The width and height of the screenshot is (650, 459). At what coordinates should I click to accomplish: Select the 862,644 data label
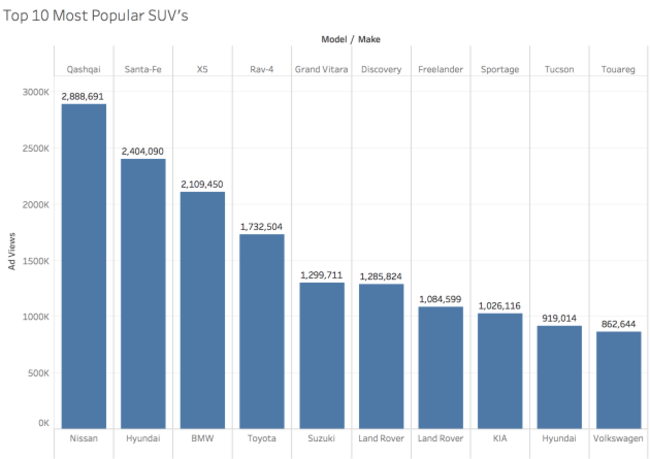[x=618, y=324]
